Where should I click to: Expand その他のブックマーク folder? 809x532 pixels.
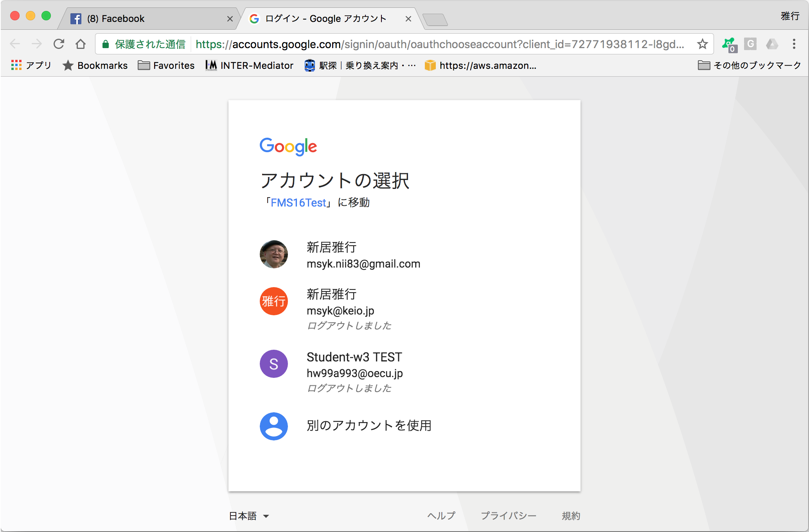coord(750,65)
